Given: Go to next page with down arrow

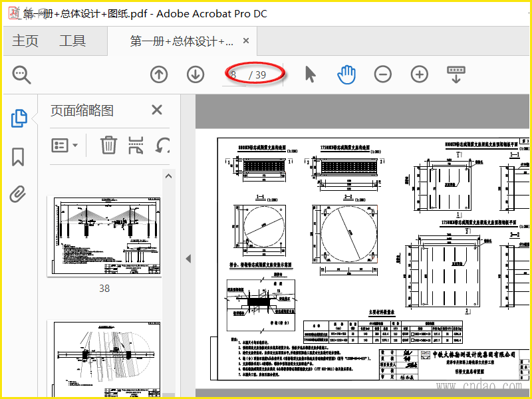Looking at the screenshot, I should [196, 74].
